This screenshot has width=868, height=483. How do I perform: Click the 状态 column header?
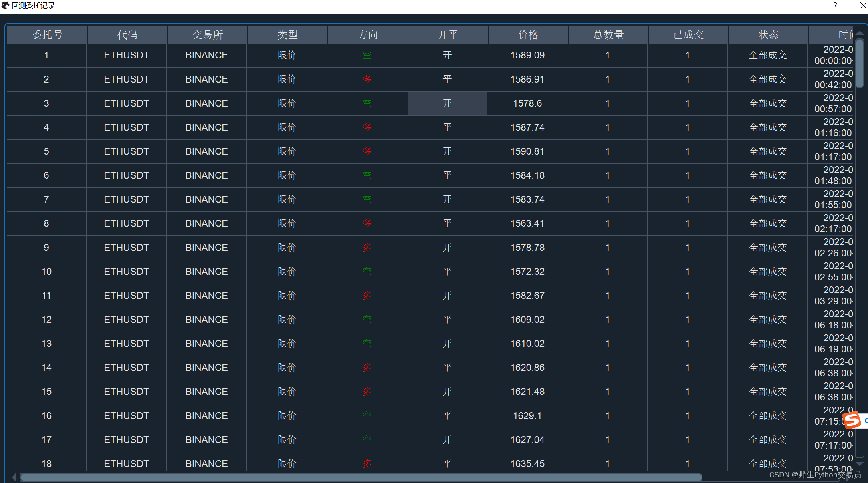768,35
